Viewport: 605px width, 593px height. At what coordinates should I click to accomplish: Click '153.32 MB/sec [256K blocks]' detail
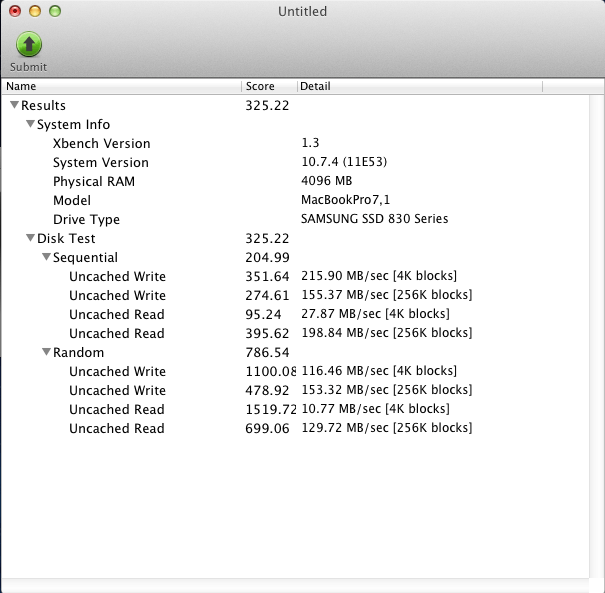(x=386, y=390)
